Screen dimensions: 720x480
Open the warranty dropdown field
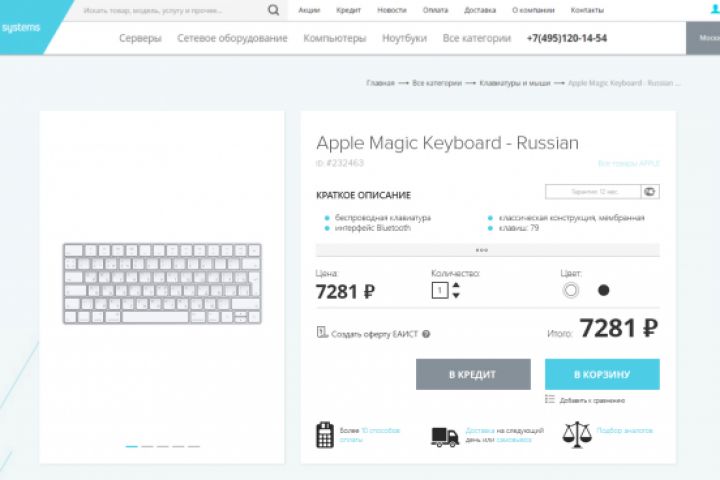click(592, 191)
